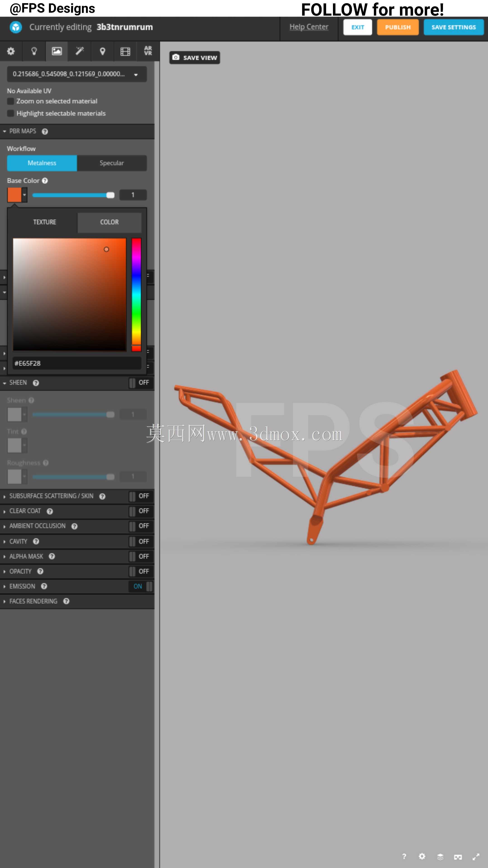Click the Base Color help icon
Viewport: 488px width, 868px height.
[45, 181]
